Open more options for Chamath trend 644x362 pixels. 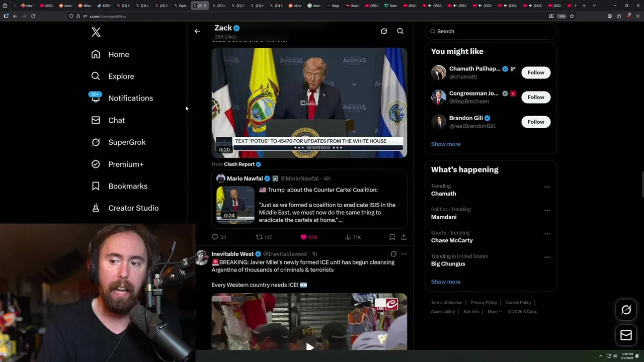(x=547, y=187)
